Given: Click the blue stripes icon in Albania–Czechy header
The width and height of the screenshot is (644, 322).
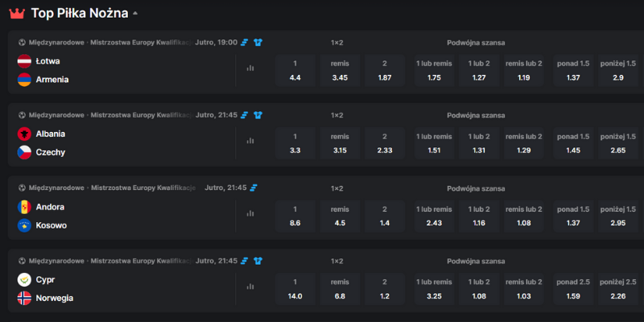Looking at the screenshot, I should point(245,115).
